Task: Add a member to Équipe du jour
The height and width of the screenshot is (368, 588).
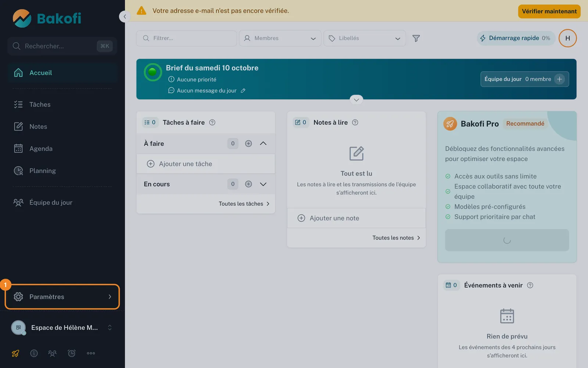Action: 559,79
